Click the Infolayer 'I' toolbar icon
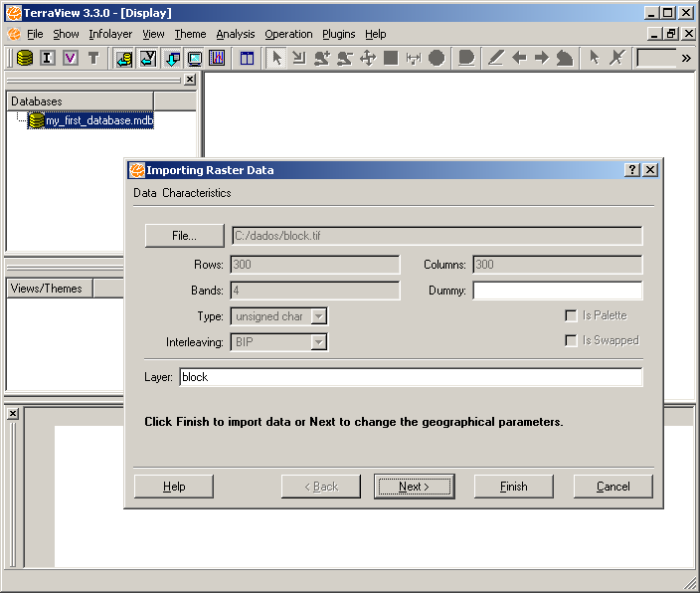Viewport: 700px width, 593px height. coord(47,58)
